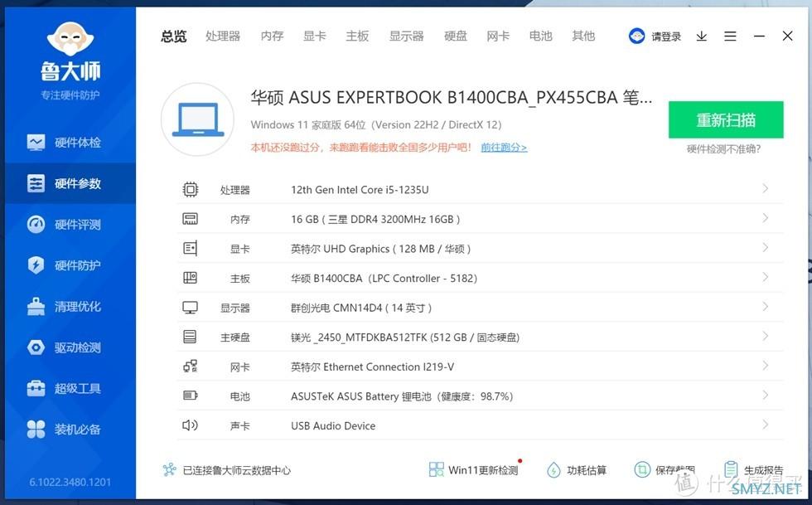812x505 pixels.
Task: Switch to the top 显卡 tab
Action: point(315,36)
